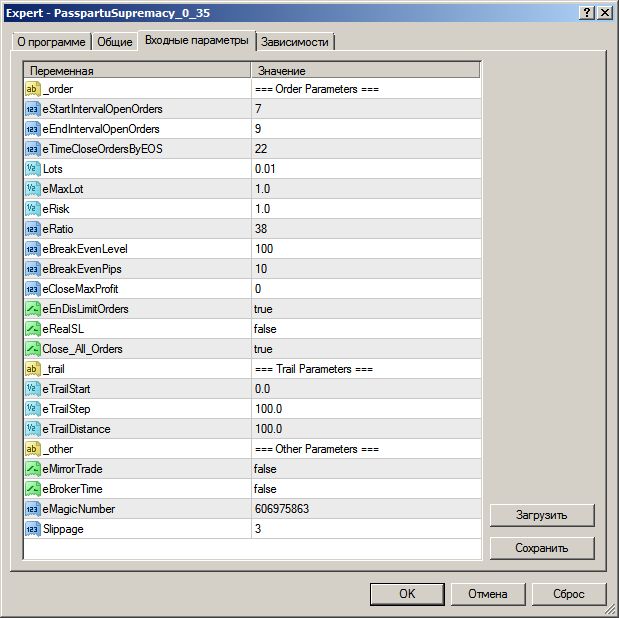Screen dimensions: 619x618
Task: Reset parameters with Сброс button
Action: pyautogui.click(x=569, y=594)
